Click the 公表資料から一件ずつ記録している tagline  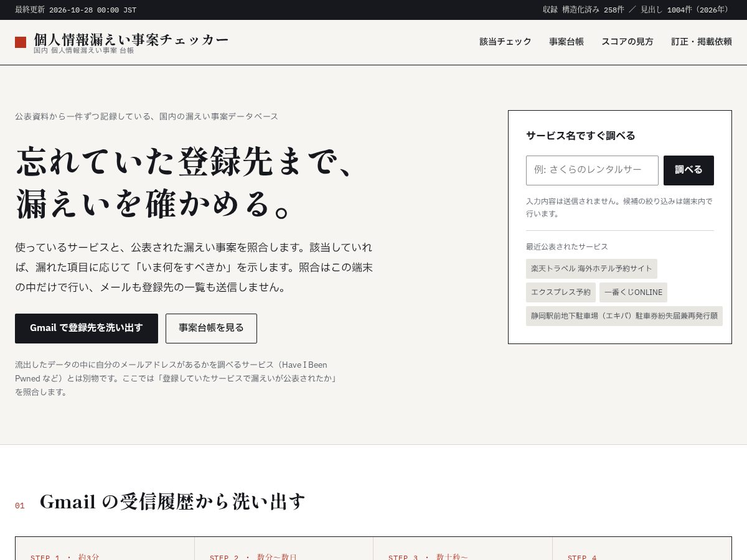coord(146,116)
